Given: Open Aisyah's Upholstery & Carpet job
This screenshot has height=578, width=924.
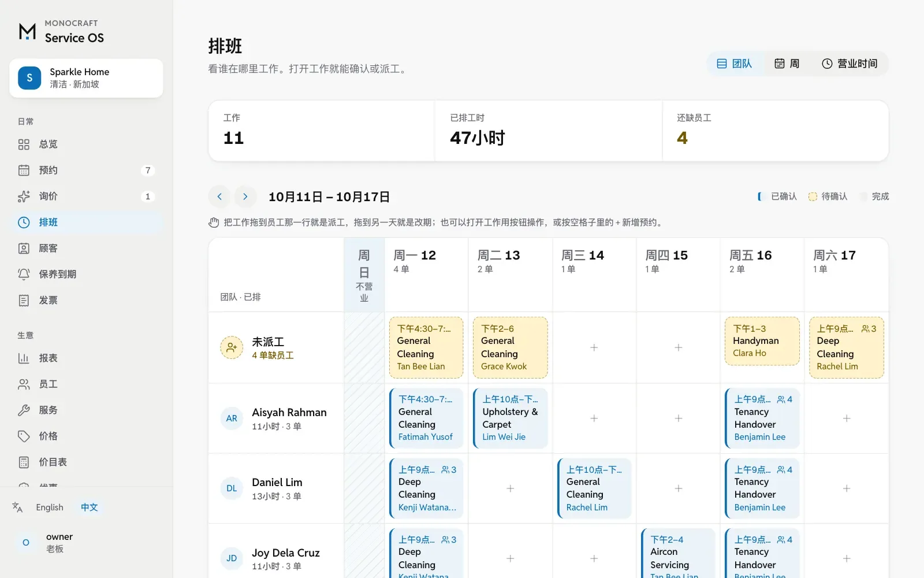Looking at the screenshot, I should tap(510, 418).
